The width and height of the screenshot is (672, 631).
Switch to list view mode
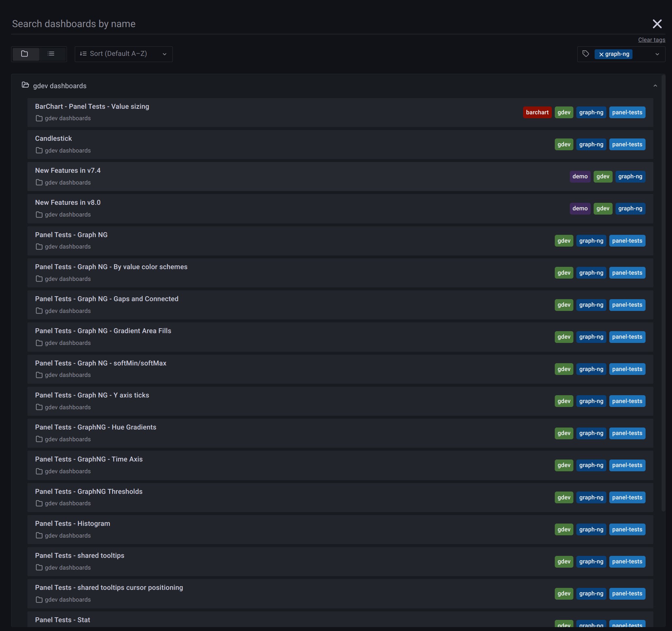coord(51,54)
